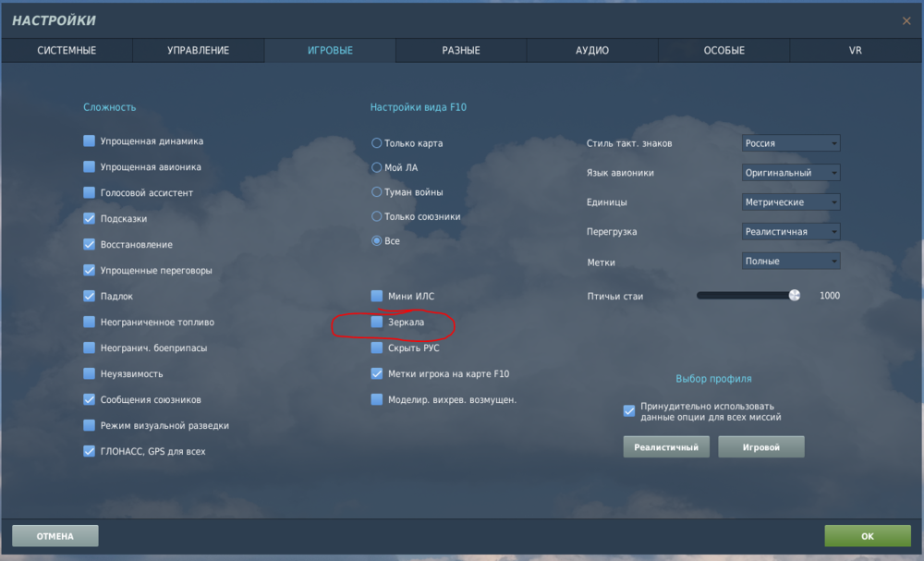Apply the Реалистичный profile
The image size is (924, 561).
pos(666,447)
